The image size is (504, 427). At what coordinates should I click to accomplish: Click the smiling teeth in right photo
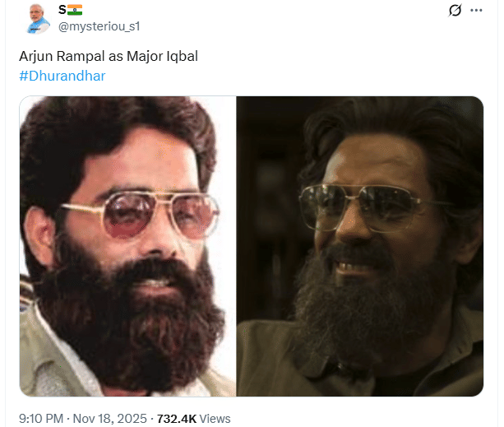coord(352,267)
